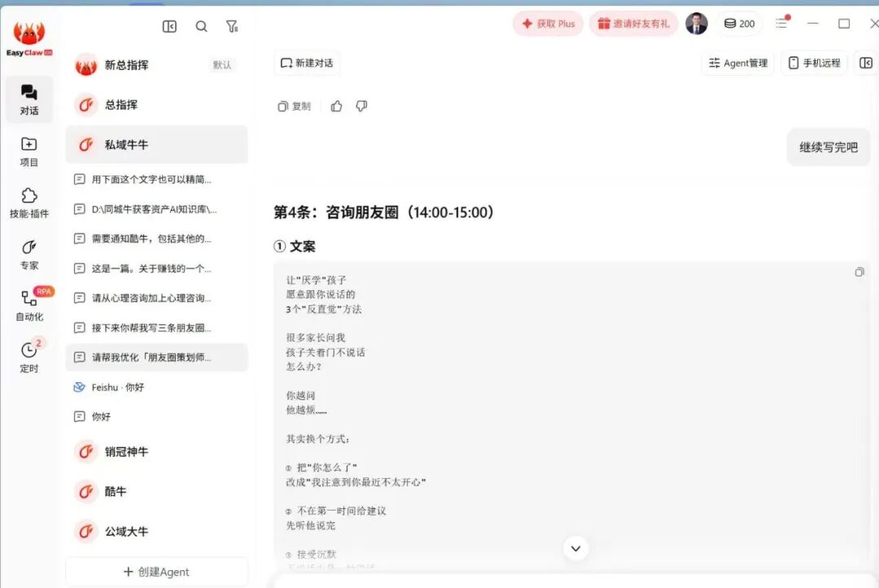Viewport: 879px width, 588px height.
Task: Select the 总指挥 agent
Action: tap(156, 105)
